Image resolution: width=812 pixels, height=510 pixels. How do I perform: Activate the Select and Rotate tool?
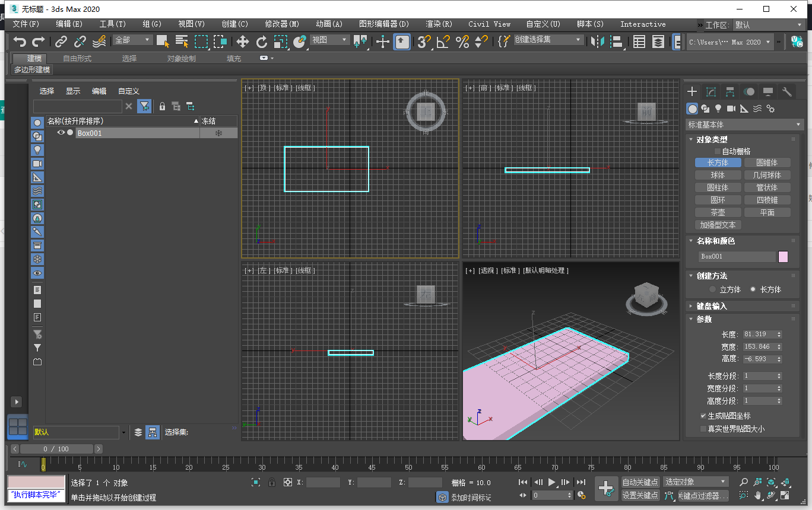click(x=262, y=42)
